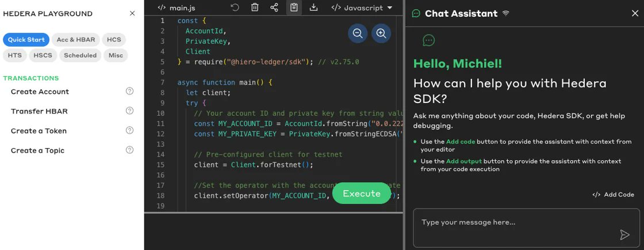
Task: Select the HCS category
Action: (x=114, y=40)
